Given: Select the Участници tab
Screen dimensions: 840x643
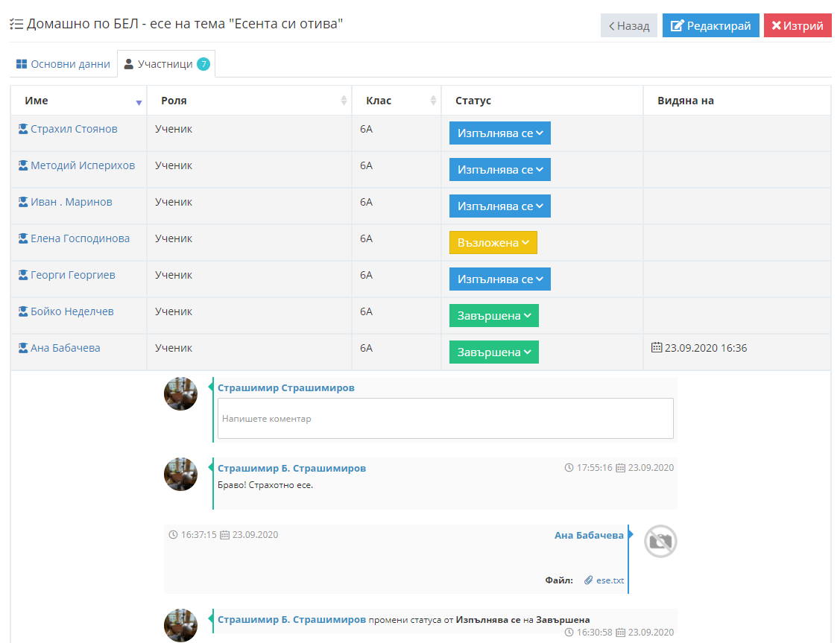Looking at the screenshot, I should tap(165, 64).
